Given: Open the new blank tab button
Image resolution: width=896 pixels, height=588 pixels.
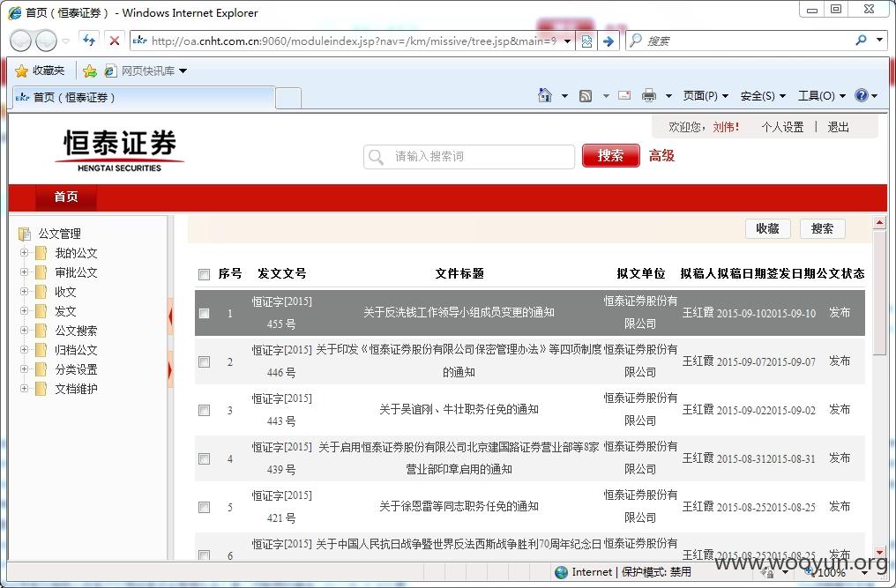Looking at the screenshot, I should tap(288, 98).
